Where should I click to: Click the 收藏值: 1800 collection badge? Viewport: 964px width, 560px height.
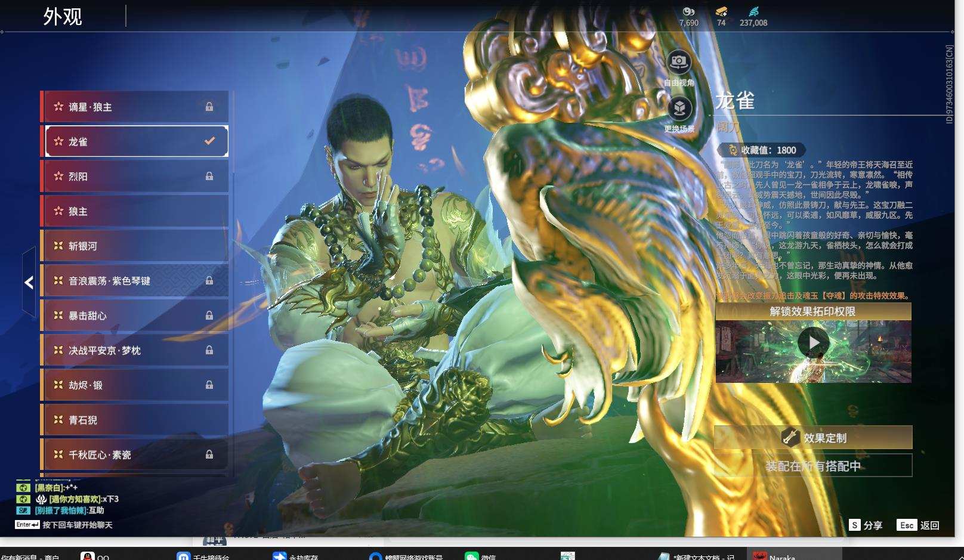pos(763,150)
